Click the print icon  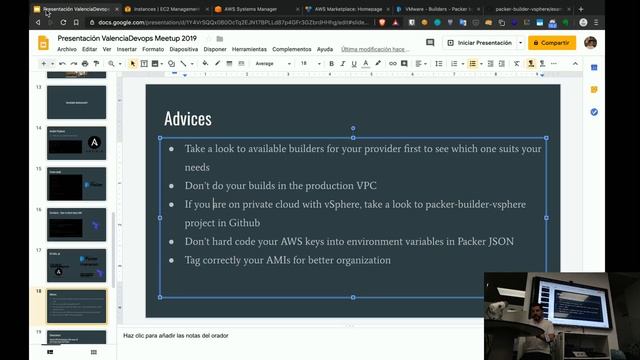point(85,64)
